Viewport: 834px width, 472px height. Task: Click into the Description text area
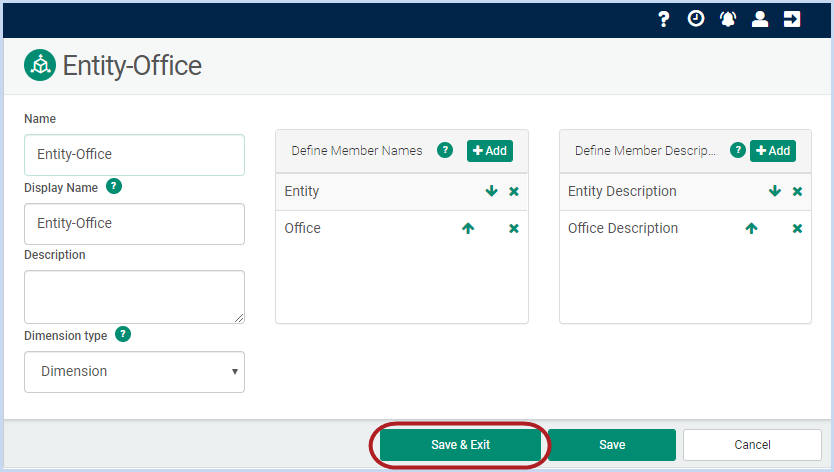(x=134, y=297)
